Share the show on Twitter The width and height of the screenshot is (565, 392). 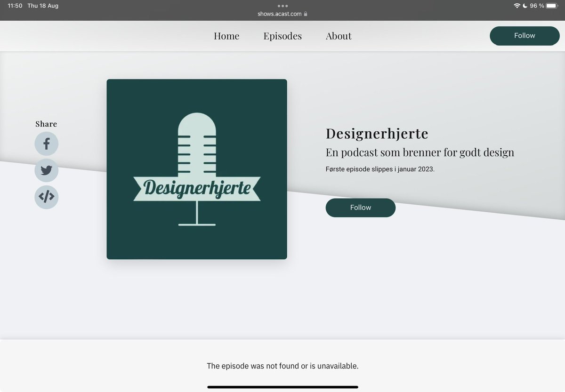(46, 170)
